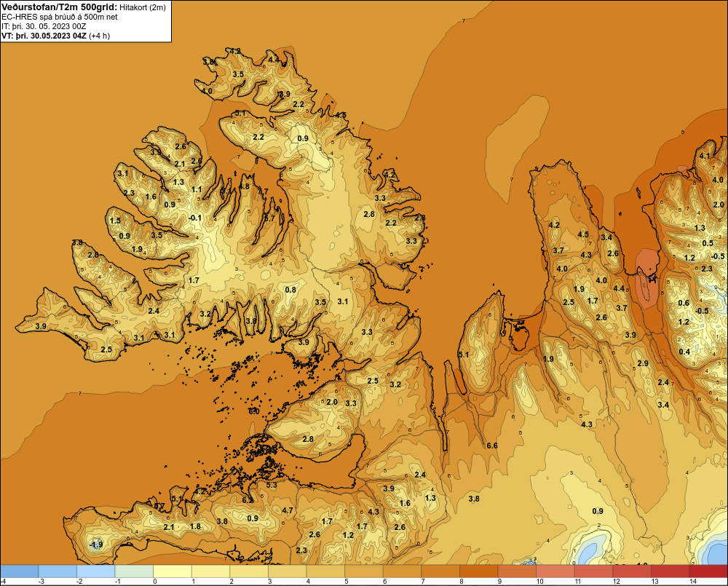Screen dimensions: 728x586
Task: Click the initial time 'IT: þri. 30. 05. 2023 00Z'
Action: point(44,26)
